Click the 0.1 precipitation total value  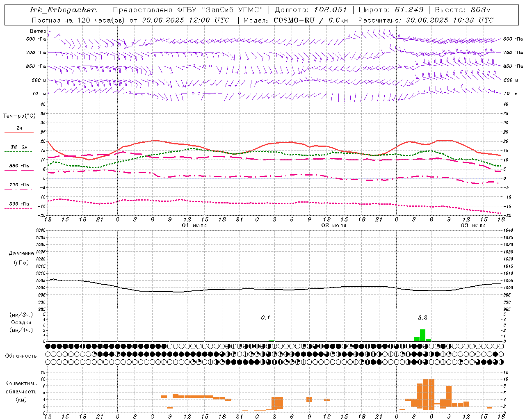point(266,317)
